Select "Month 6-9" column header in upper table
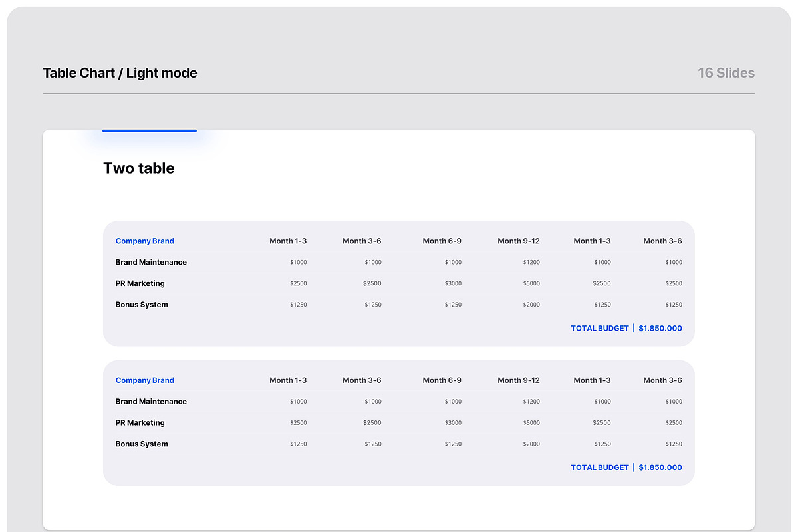 pyautogui.click(x=442, y=241)
